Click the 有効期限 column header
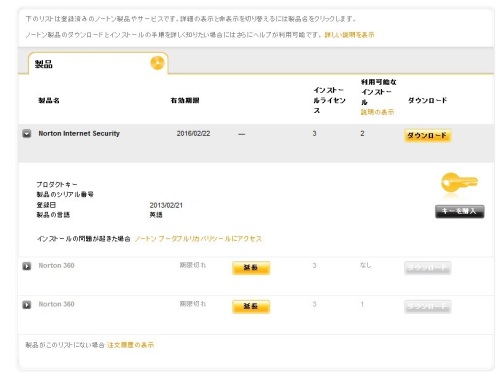The image size is (500, 382). click(185, 100)
